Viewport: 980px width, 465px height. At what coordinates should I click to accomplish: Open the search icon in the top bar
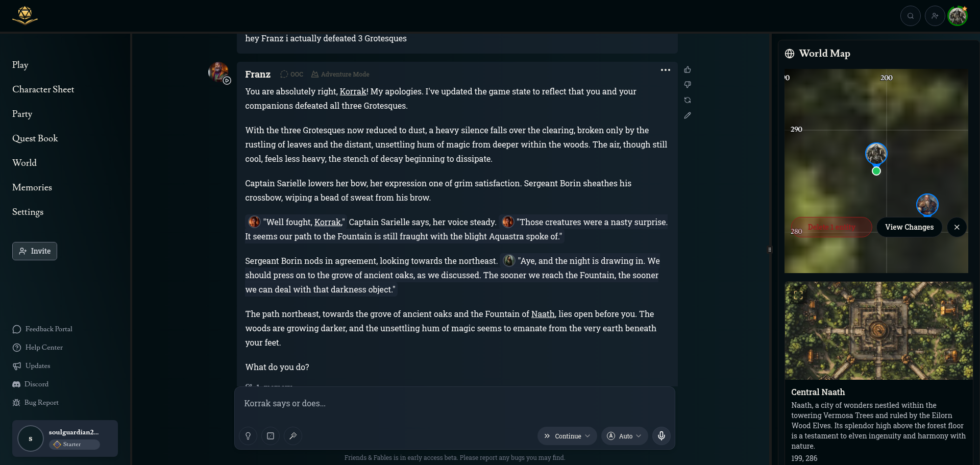tap(911, 16)
